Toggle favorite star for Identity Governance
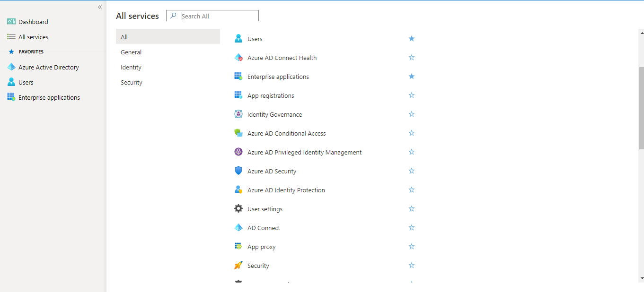 pyautogui.click(x=412, y=114)
